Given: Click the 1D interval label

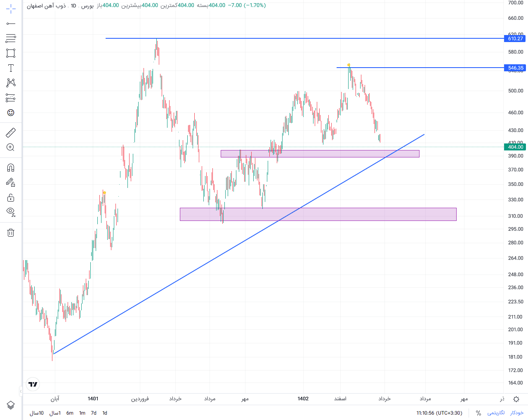Looking at the screenshot, I should tap(73, 6).
